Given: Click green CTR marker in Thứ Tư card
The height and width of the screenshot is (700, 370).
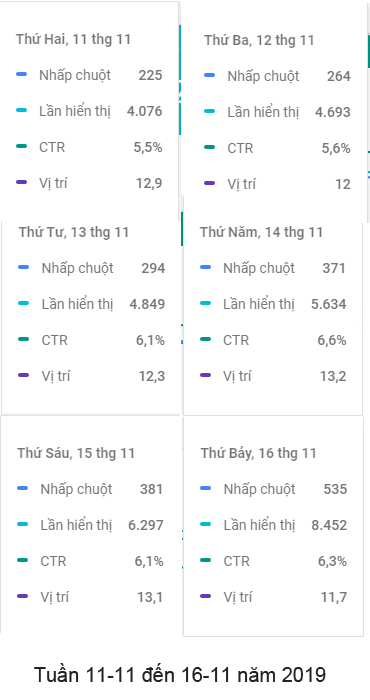Looking at the screenshot, I should (24, 340).
